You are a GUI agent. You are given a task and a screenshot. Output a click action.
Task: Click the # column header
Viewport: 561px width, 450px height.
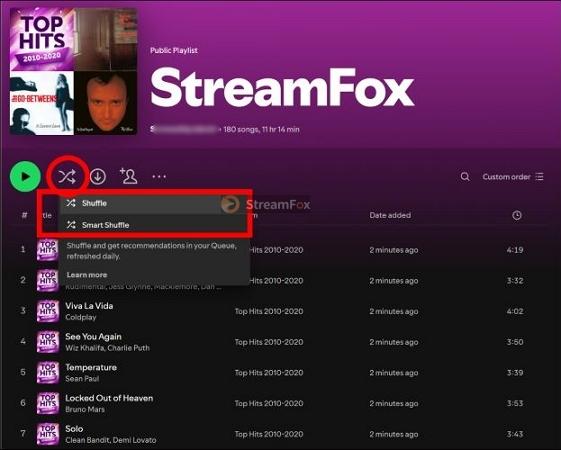[x=24, y=215]
